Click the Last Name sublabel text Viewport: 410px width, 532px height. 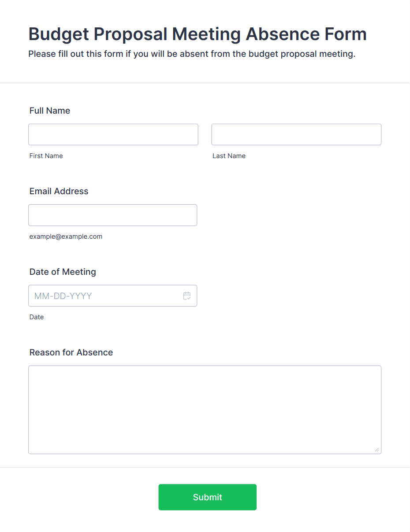(229, 156)
